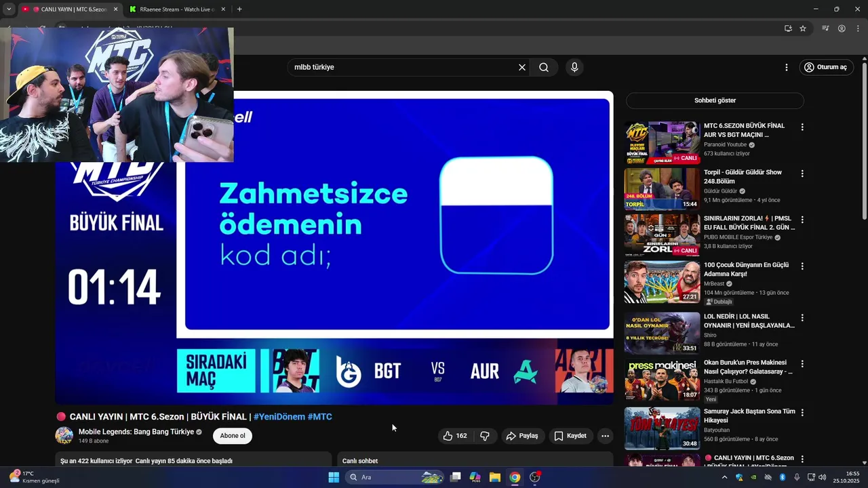Open options for MrBeast 100 Çocuk video

pos(802,266)
